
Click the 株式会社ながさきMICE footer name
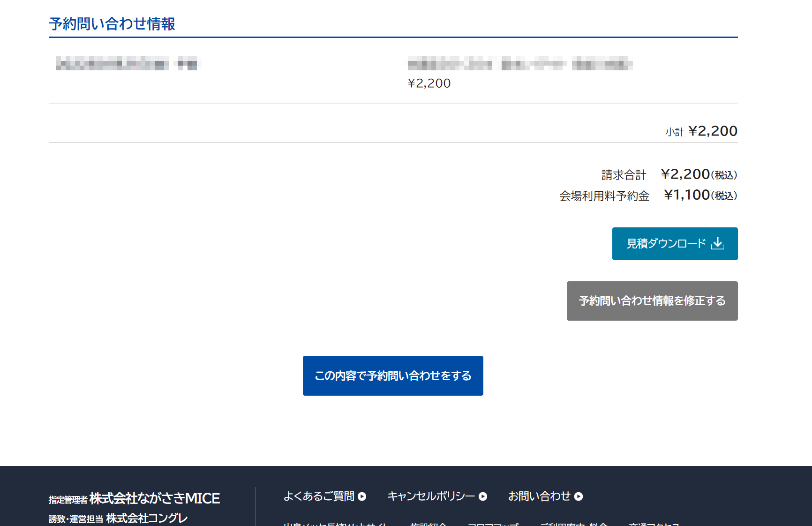(154, 498)
